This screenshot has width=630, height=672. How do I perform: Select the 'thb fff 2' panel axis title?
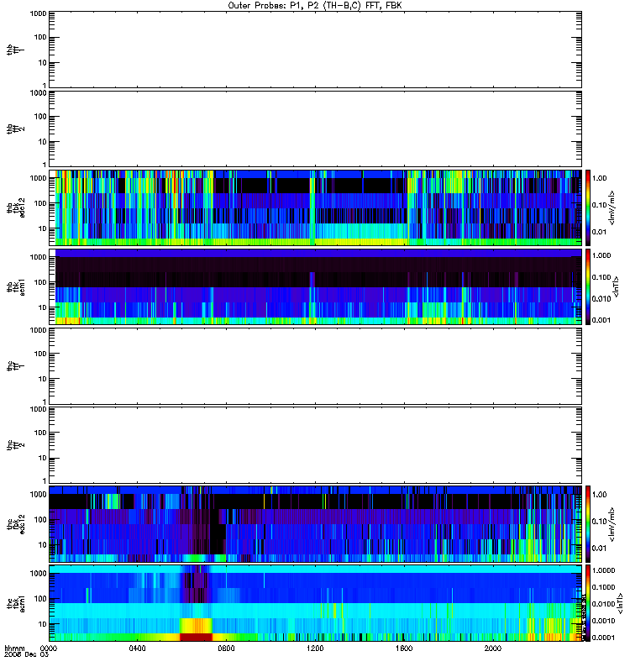click(15, 129)
